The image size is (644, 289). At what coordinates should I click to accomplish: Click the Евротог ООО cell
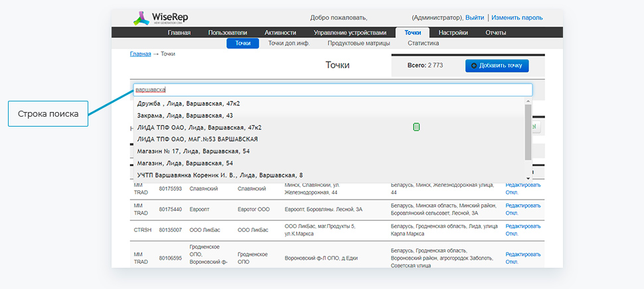coord(254,209)
